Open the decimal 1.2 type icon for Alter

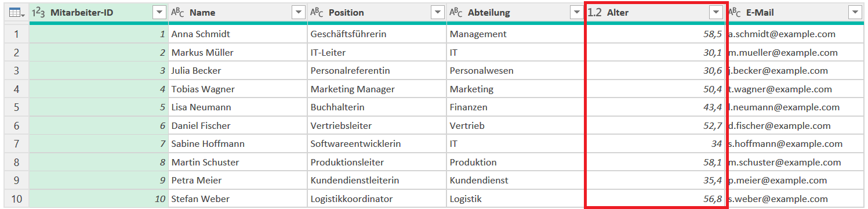[x=594, y=12]
